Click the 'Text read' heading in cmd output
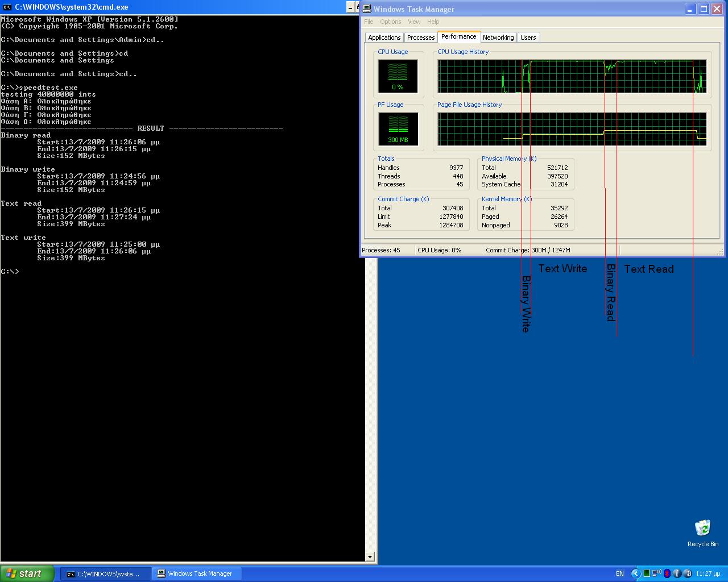The width and height of the screenshot is (728, 582). pos(21,203)
